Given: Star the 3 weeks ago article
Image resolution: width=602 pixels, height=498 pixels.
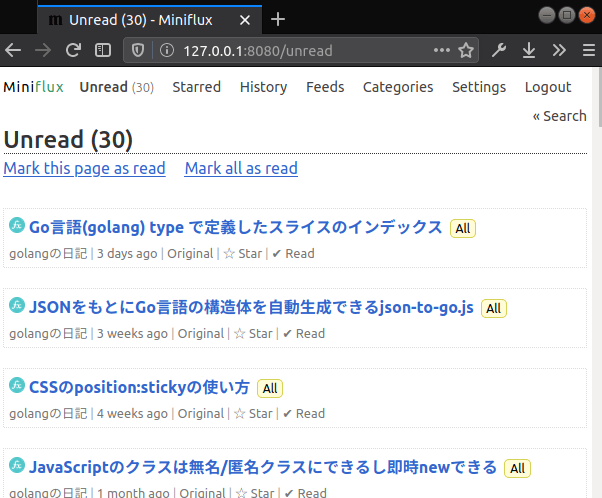Looking at the screenshot, I should tap(253, 334).
